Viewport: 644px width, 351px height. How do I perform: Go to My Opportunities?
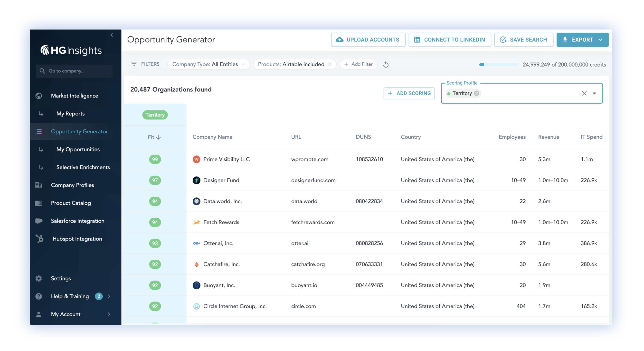point(78,150)
